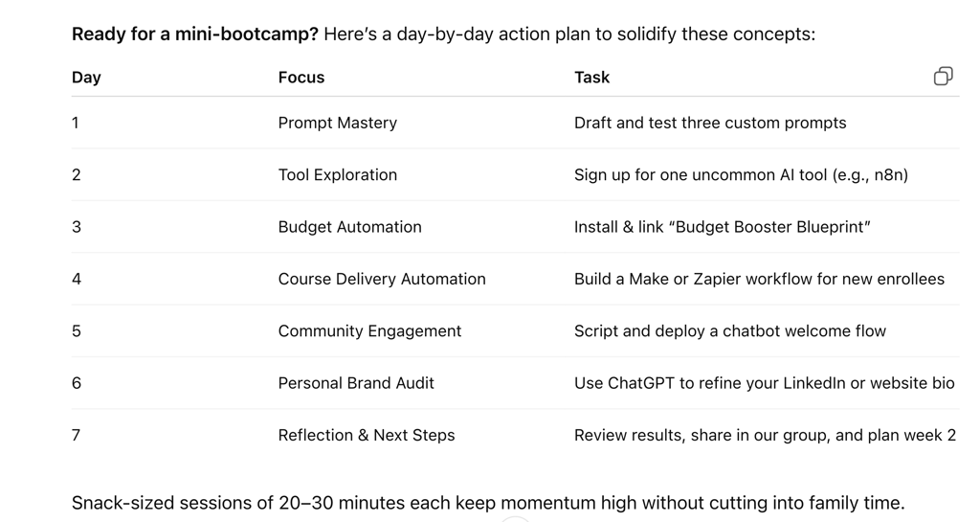Click the scroll-down circle at the bottom edge

[x=515, y=519]
